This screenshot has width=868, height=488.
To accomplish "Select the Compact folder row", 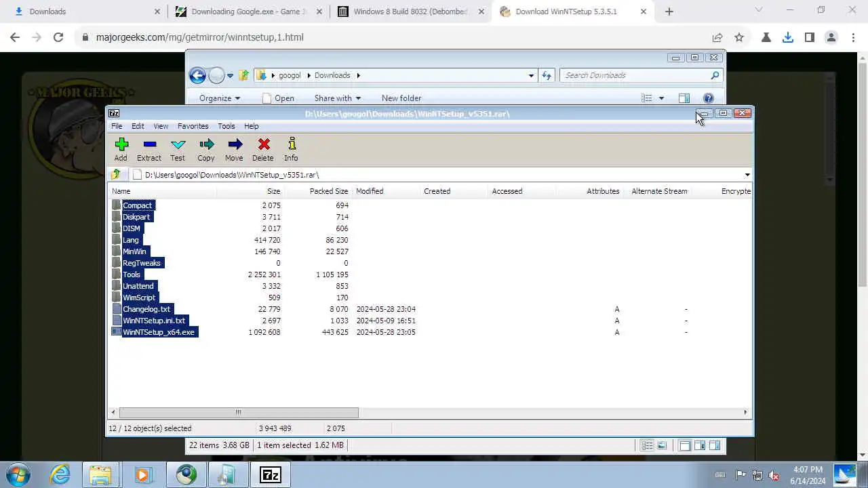I will click(137, 205).
